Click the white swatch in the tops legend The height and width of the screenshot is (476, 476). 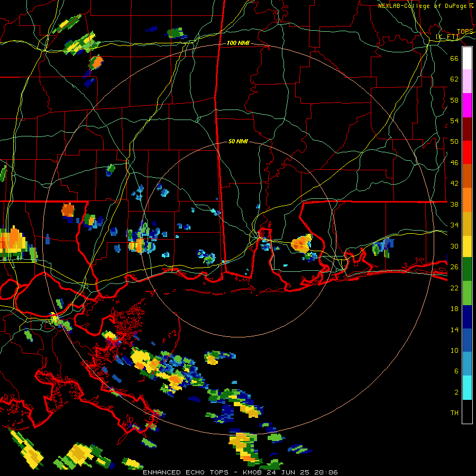point(467,58)
